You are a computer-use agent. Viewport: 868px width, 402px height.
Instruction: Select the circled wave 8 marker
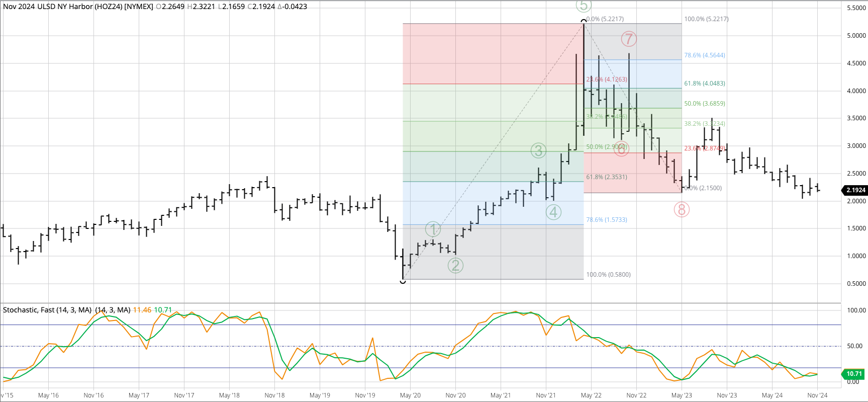682,209
